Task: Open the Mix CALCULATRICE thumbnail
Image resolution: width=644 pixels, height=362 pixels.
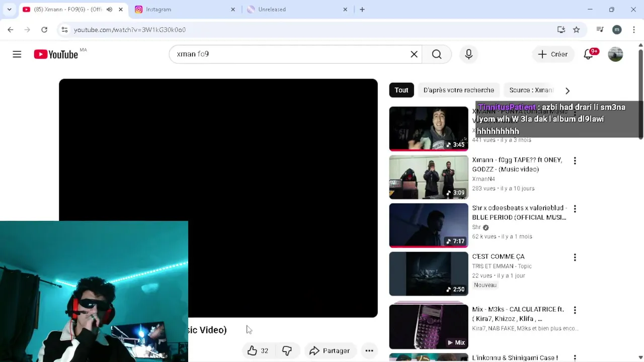Action: 429,327
